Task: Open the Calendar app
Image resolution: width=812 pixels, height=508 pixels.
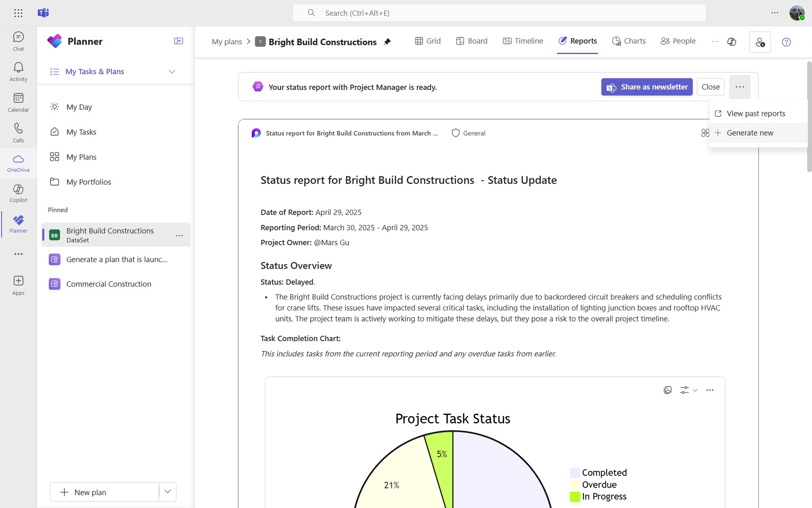Action: click(x=18, y=102)
